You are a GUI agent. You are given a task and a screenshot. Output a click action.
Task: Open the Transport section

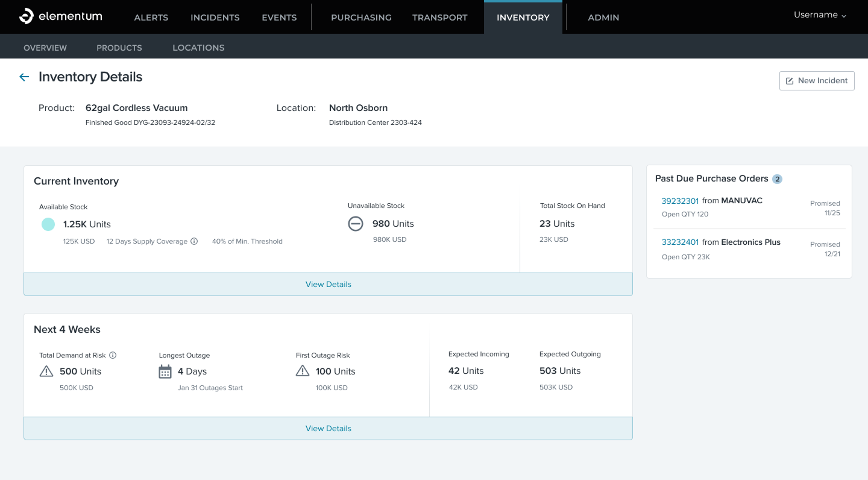click(440, 17)
